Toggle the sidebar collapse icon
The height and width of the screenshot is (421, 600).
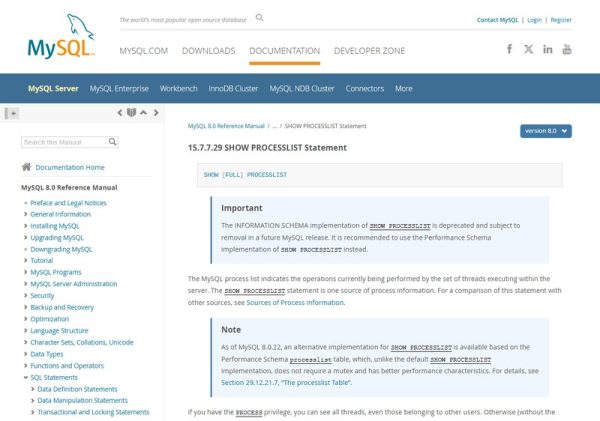12,113
